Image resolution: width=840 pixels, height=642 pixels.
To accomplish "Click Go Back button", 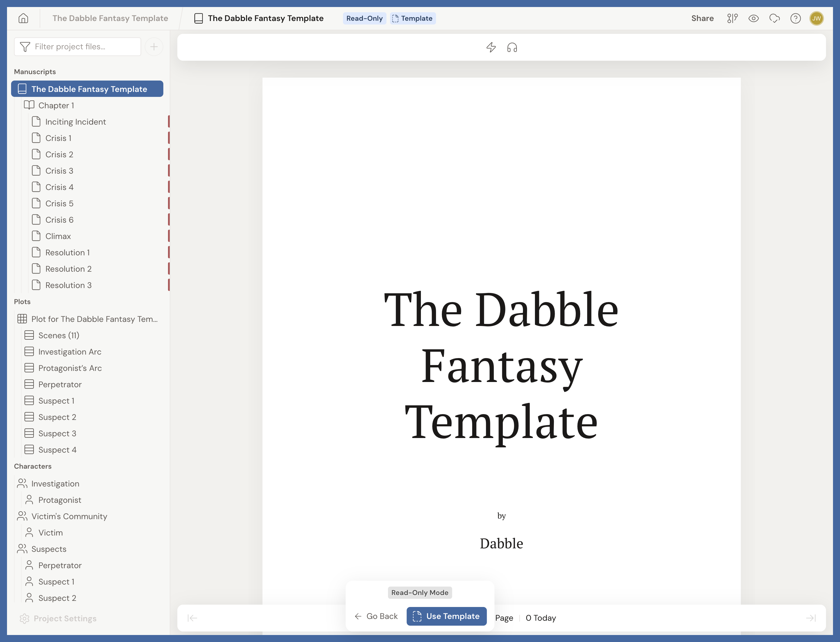I will click(376, 616).
